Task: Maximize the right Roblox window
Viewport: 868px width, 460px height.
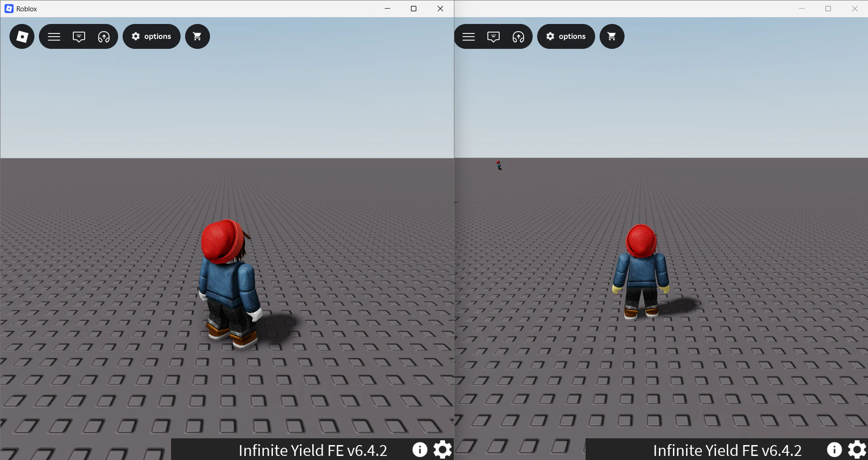Action: (x=828, y=9)
